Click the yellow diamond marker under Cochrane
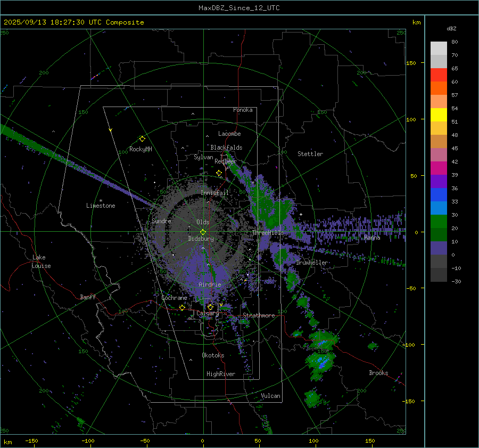This screenshot has height=448, width=479. click(182, 307)
